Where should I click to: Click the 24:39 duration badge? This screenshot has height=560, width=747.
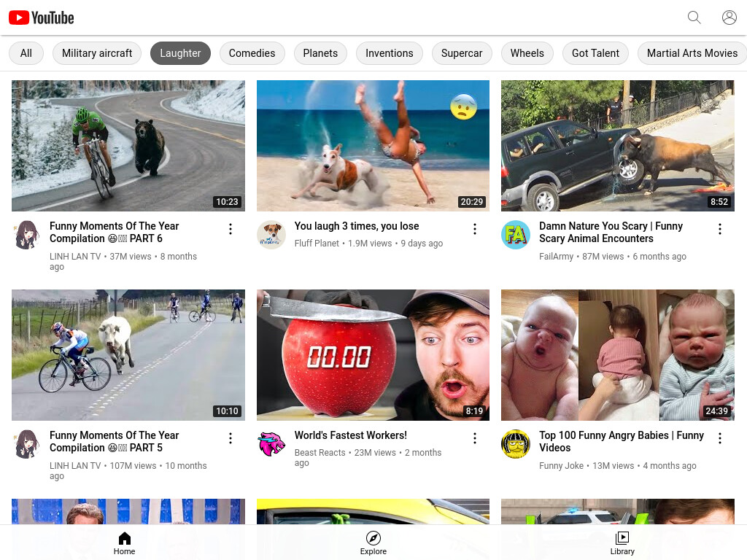[716, 411]
